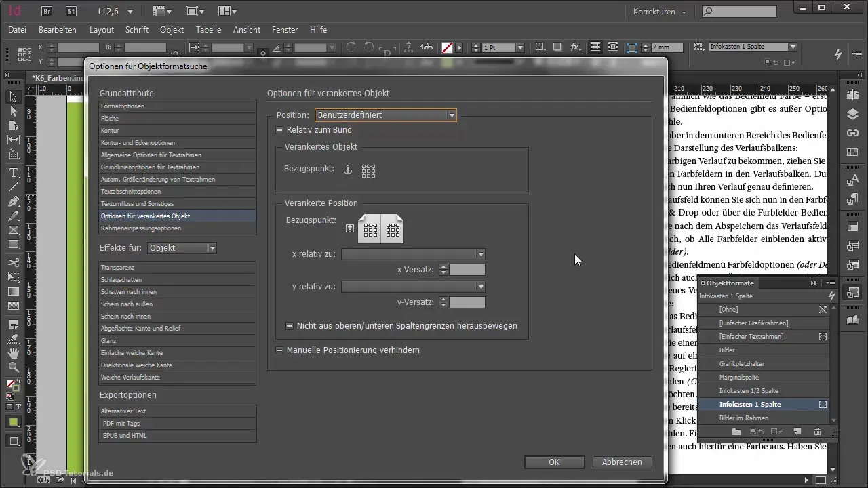Select the Scissors tool in toolbox
The width and height of the screenshot is (868, 488).
pyautogui.click(x=13, y=262)
